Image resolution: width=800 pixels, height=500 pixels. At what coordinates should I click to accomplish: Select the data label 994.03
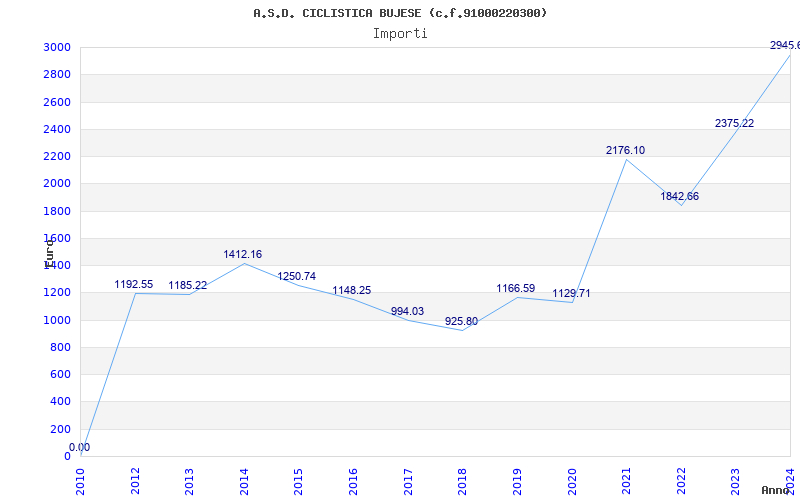click(407, 311)
